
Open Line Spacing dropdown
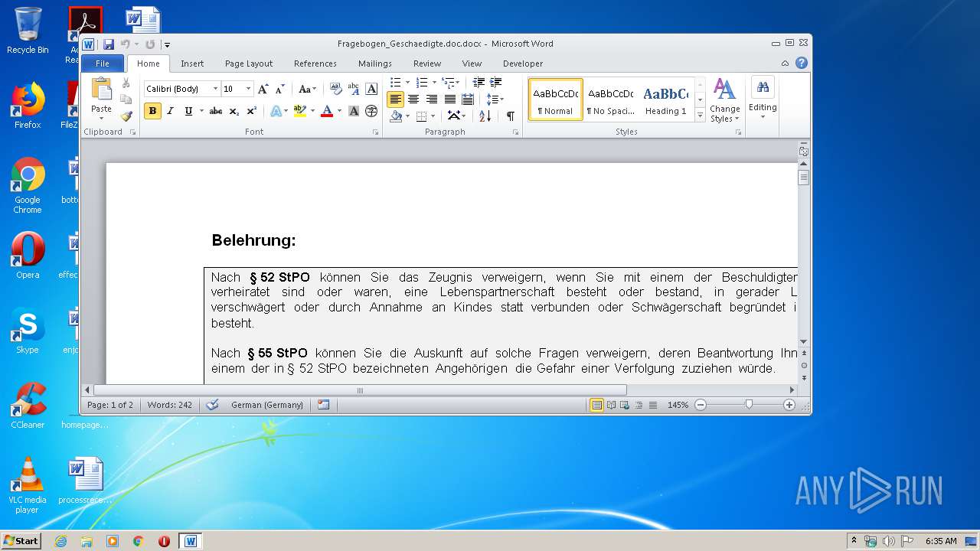pos(495,99)
